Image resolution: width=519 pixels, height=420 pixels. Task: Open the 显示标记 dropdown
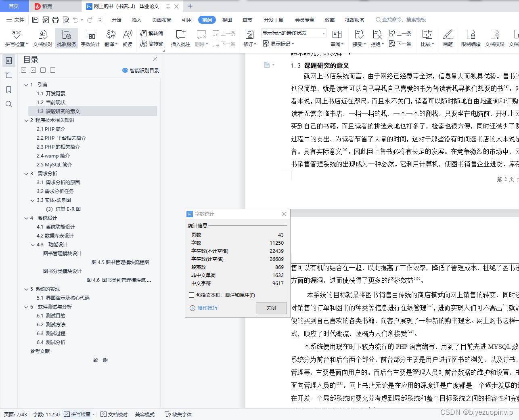pos(278,44)
